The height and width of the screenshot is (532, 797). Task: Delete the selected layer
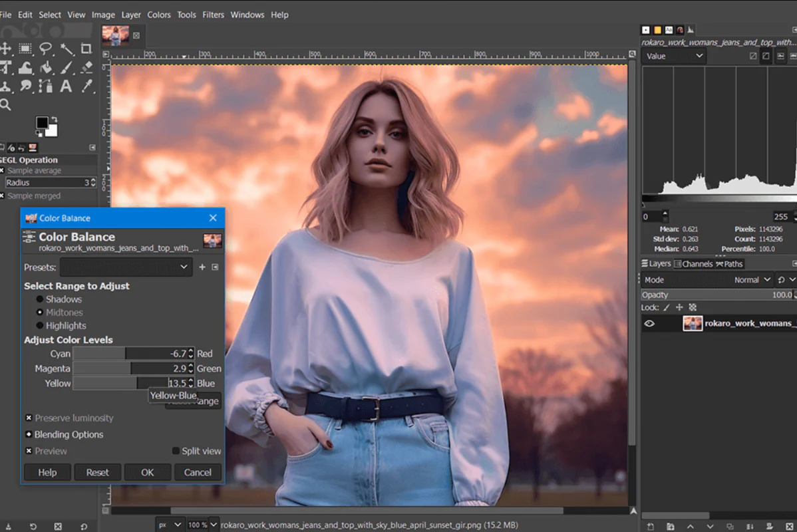pos(790,527)
